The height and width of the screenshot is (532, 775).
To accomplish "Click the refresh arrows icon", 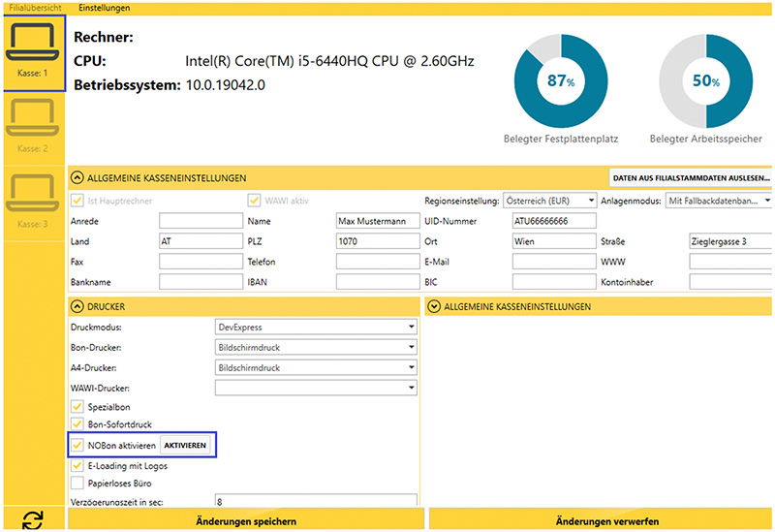I will click(x=33, y=520).
